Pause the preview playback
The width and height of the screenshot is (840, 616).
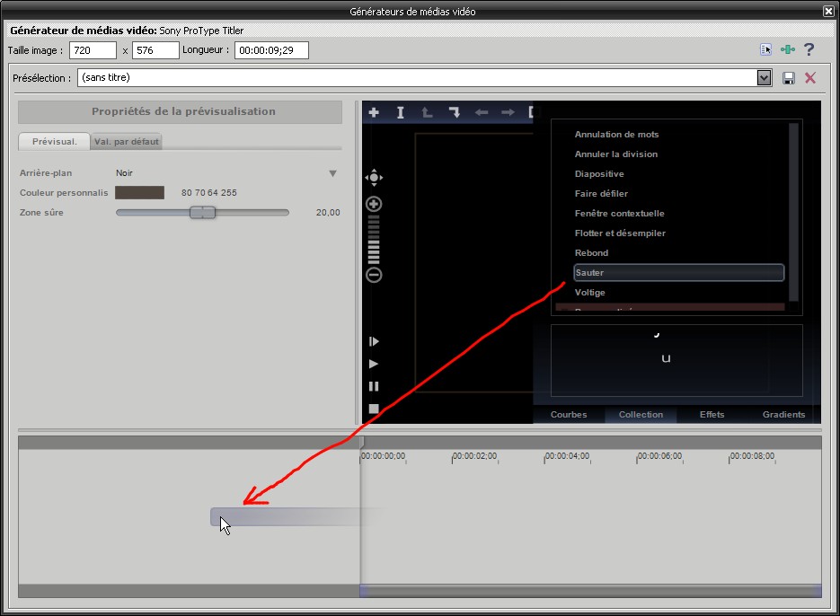(374, 386)
